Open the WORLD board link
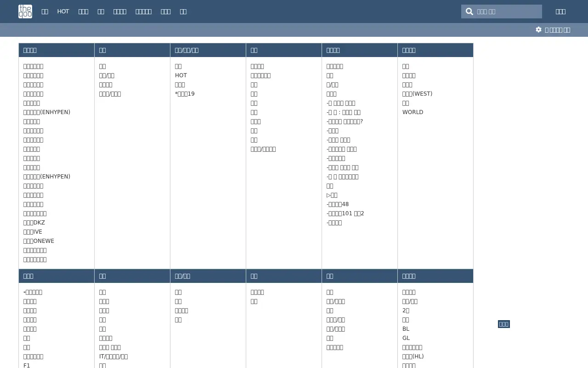The width and height of the screenshot is (588, 368). pyautogui.click(x=413, y=112)
